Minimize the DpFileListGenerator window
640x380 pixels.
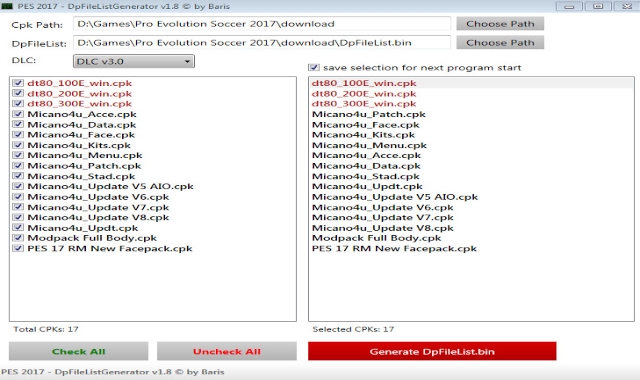[569, 6]
